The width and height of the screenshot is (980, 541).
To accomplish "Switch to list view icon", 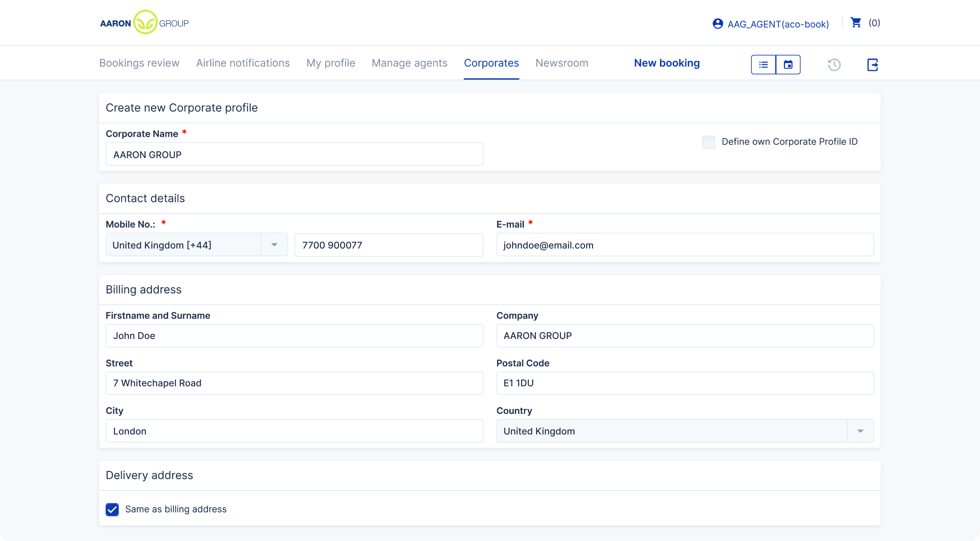I will 763,64.
